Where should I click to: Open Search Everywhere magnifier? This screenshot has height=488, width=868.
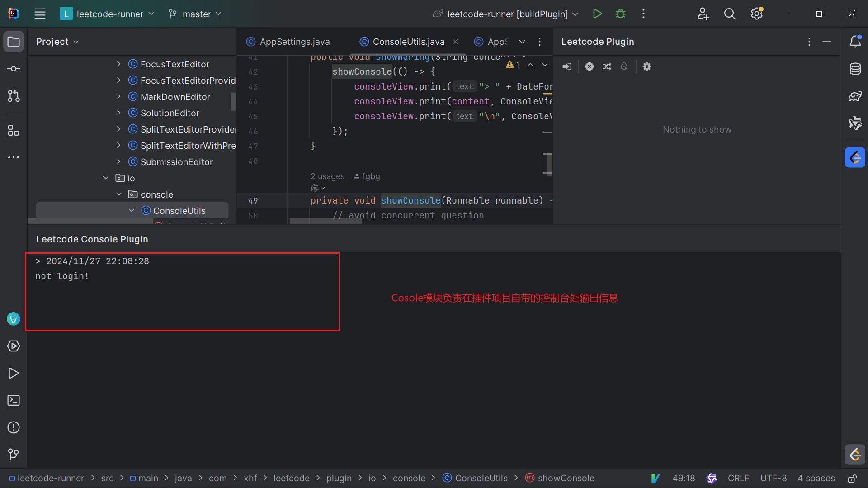point(730,14)
